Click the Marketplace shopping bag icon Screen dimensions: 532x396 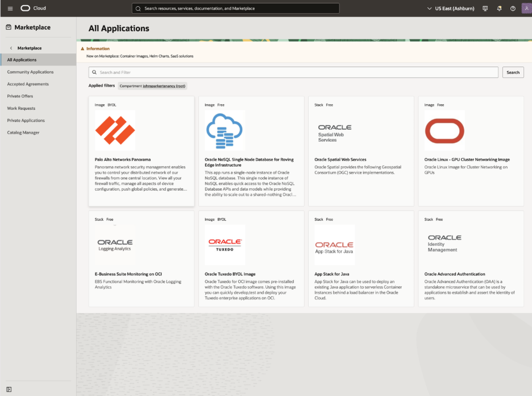[x=9, y=27]
